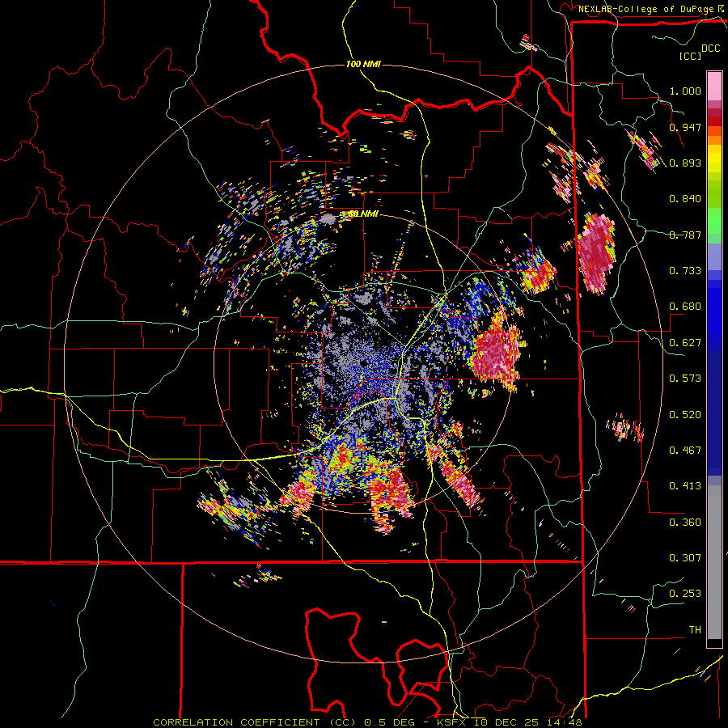This screenshot has height=728, width=728.
Task: Select the 0.413 scale value
Action: 685,486
